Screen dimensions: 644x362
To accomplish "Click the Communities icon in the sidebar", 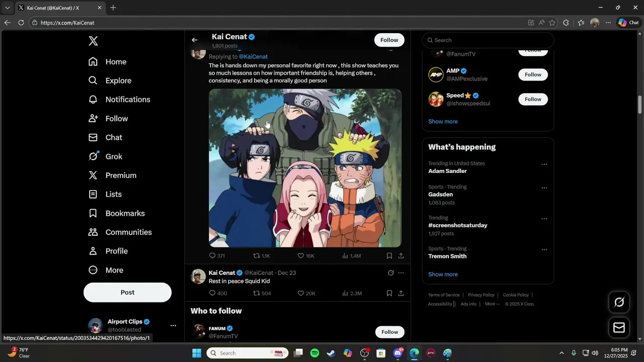I will [x=93, y=232].
